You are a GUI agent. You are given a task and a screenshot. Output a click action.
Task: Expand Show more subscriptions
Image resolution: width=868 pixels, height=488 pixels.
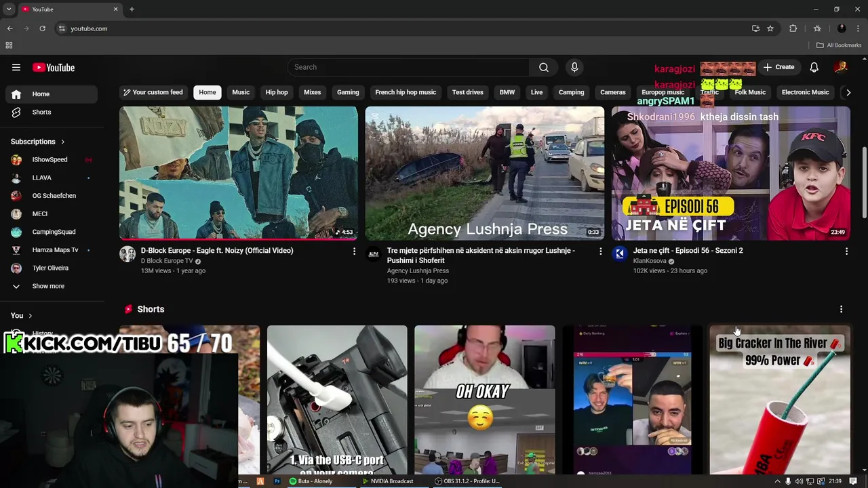[52, 286]
